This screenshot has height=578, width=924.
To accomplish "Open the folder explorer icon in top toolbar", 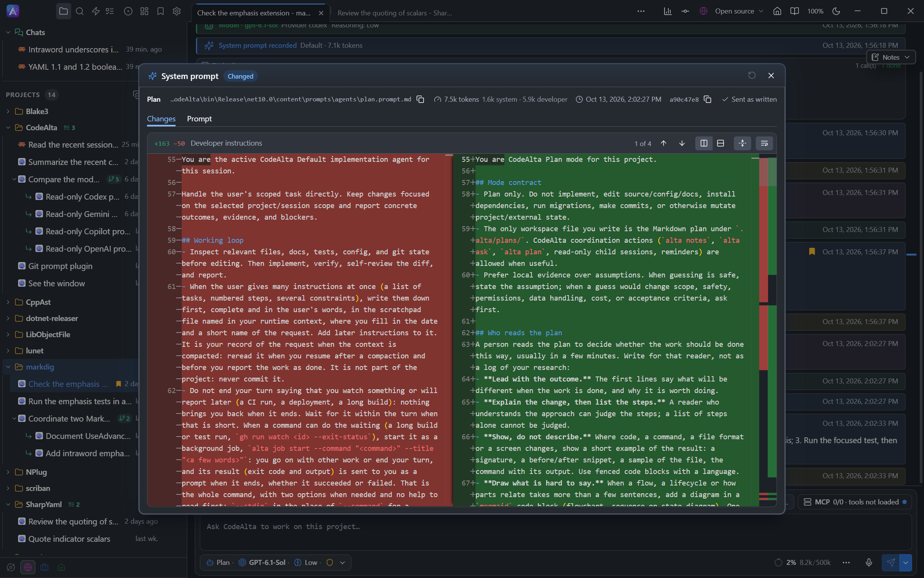I will click(x=64, y=11).
